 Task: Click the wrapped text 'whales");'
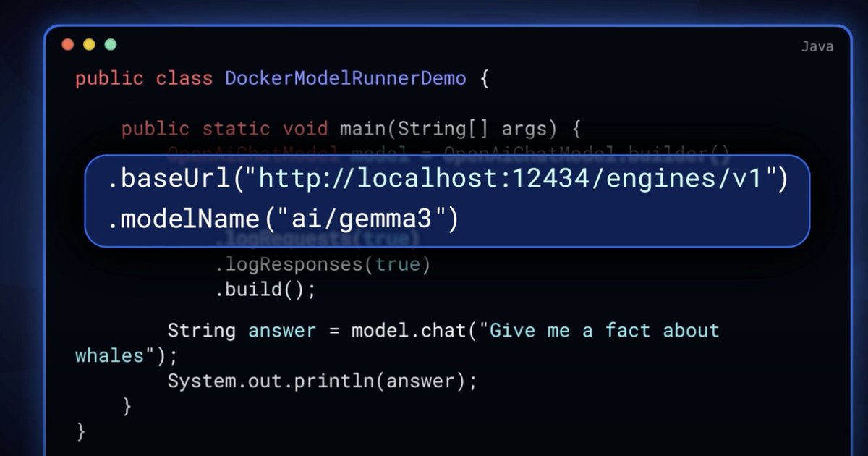(x=126, y=356)
